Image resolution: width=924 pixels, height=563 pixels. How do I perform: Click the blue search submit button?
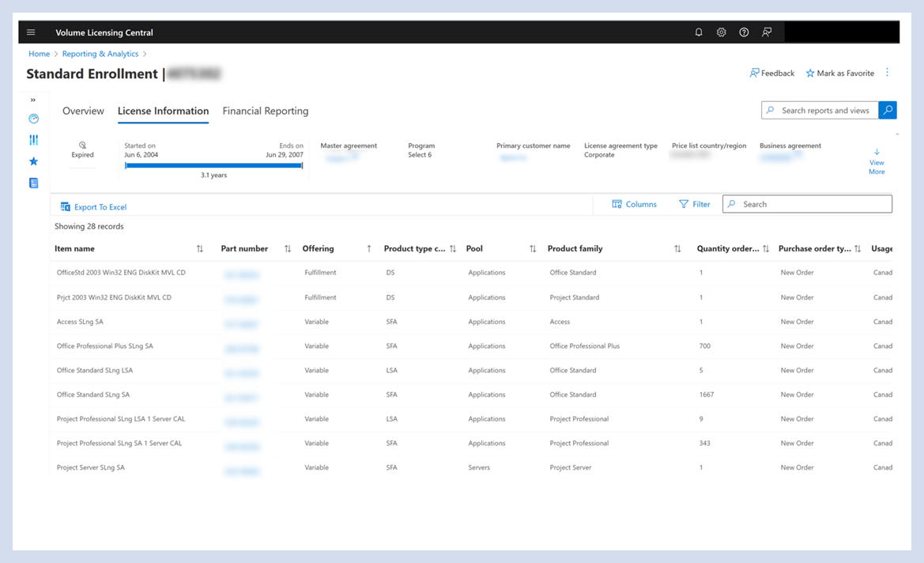click(x=888, y=110)
